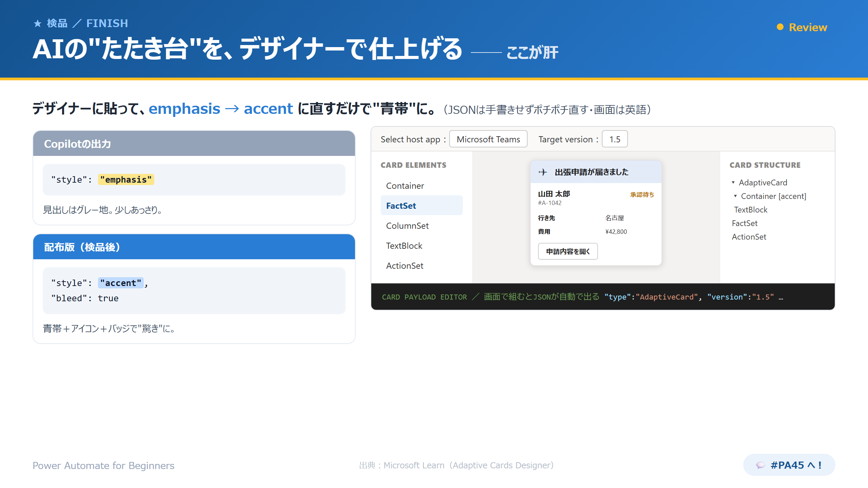Select ColumnSet in Card Elements
The width and height of the screenshot is (868, 488).
pyautogui.click(x=422, y=226)
